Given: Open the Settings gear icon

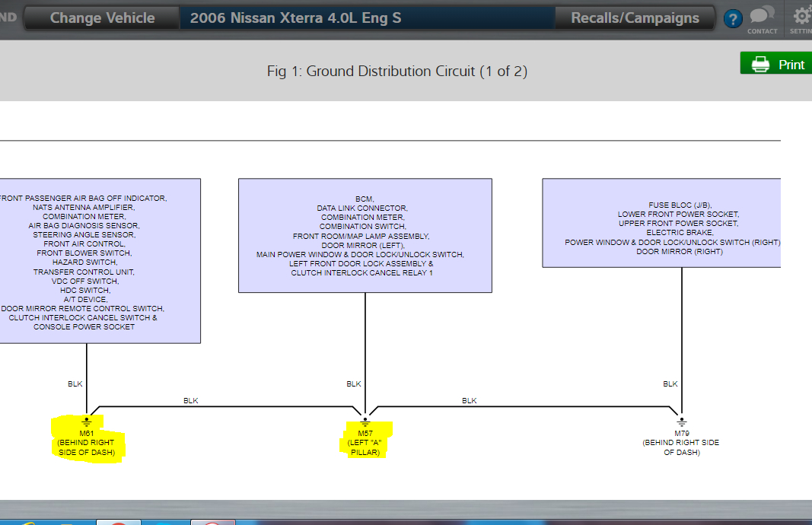Looking at the screenshot, I should [802, 15].
